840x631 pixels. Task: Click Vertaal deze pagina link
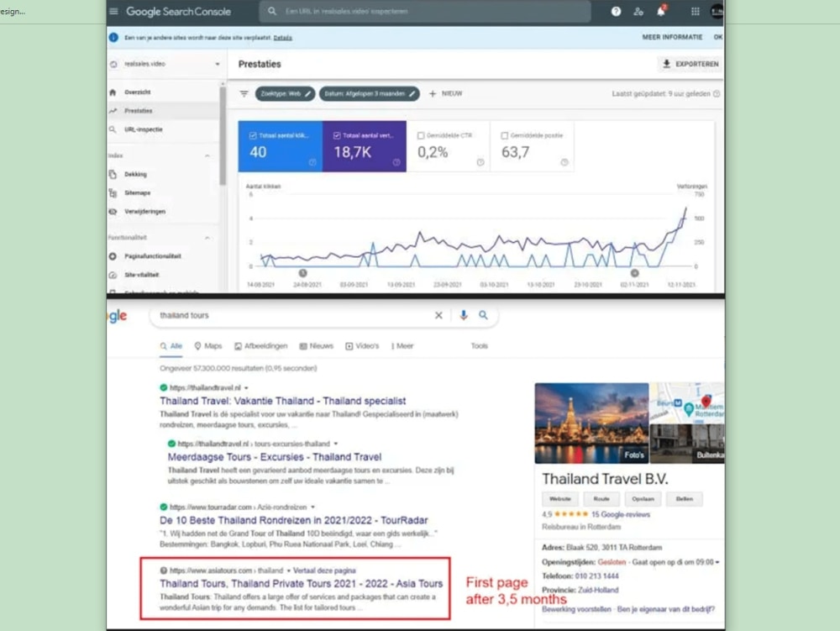pos(324,571)
